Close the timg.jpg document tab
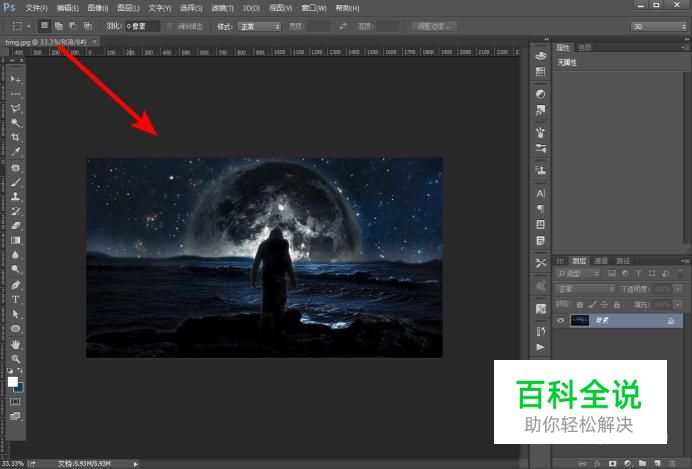 point(94,42)
